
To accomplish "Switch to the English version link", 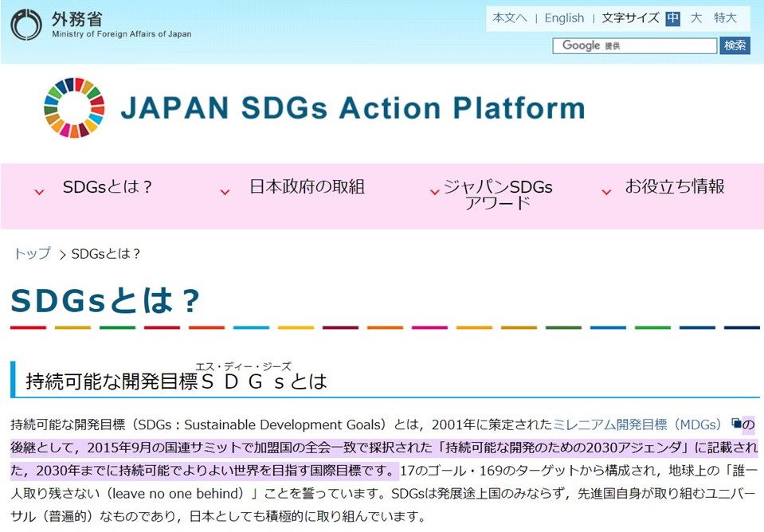I will (564, 18).
